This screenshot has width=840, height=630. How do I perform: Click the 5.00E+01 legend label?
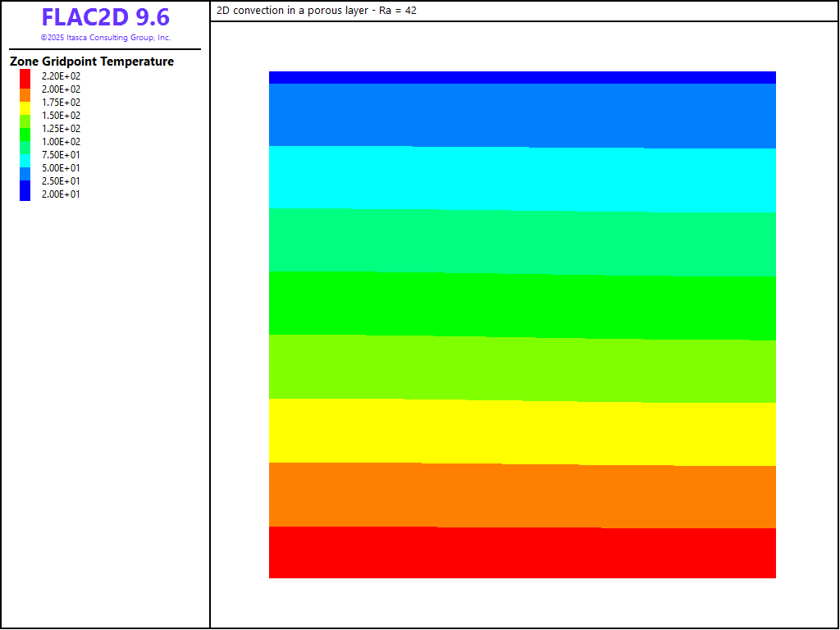click(x=61, y=168)
